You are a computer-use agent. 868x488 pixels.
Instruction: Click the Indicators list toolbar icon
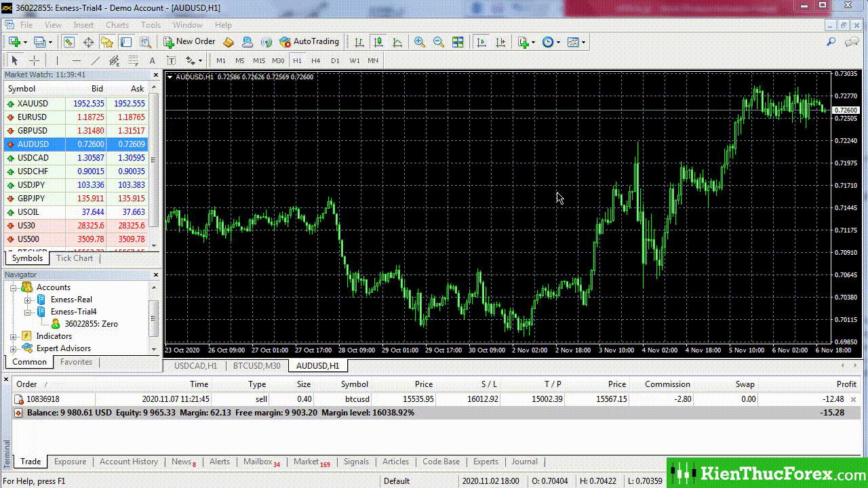pos(523,42)
